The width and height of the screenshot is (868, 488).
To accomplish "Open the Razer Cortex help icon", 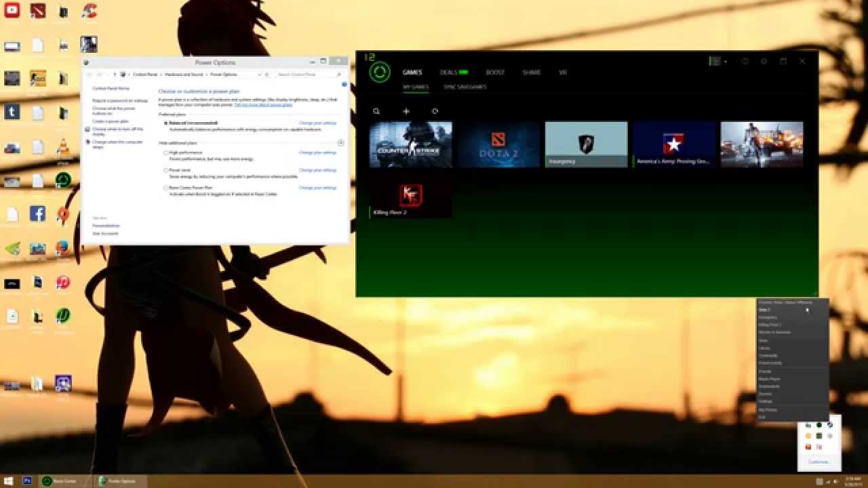I will pyautogui.click(x=745, y=61).
